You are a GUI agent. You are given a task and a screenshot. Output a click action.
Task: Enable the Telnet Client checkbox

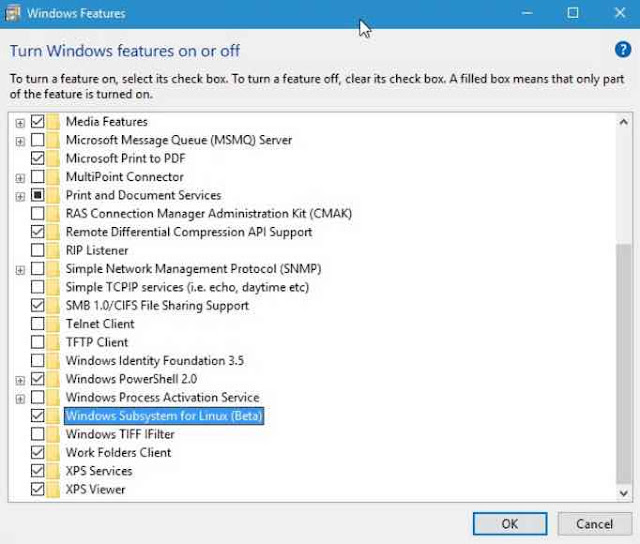click(38, 324)
